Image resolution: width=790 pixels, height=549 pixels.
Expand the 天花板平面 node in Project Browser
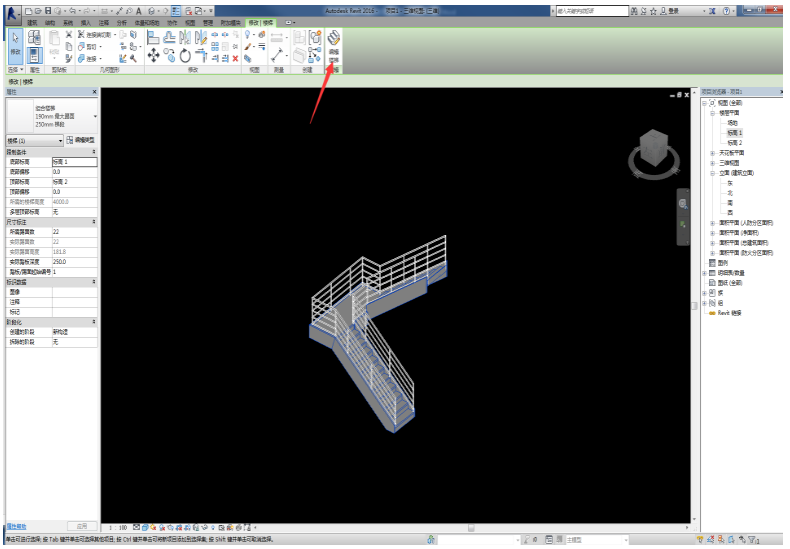coord(713,152)
